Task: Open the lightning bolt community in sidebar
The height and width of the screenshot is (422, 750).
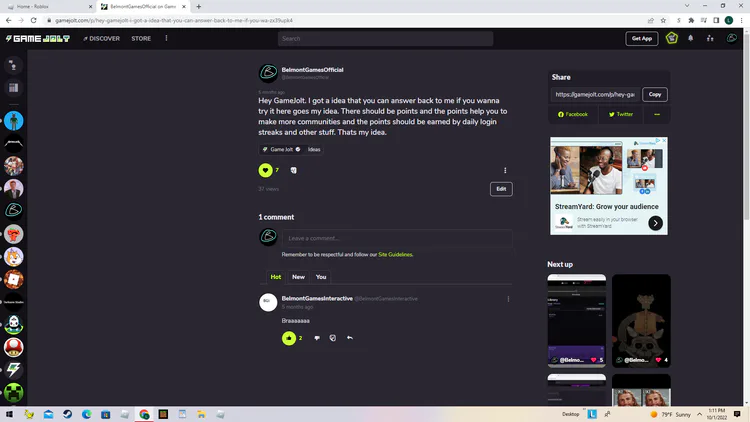Action: click(13, 369)
